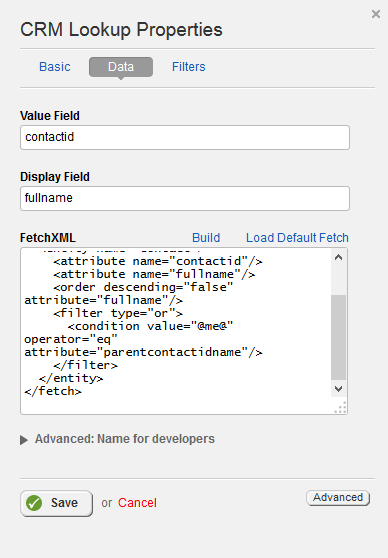Screen dimensions: 388x558
Task: Close the CRM Lookup Properties dialog
Action: point(376,14)
